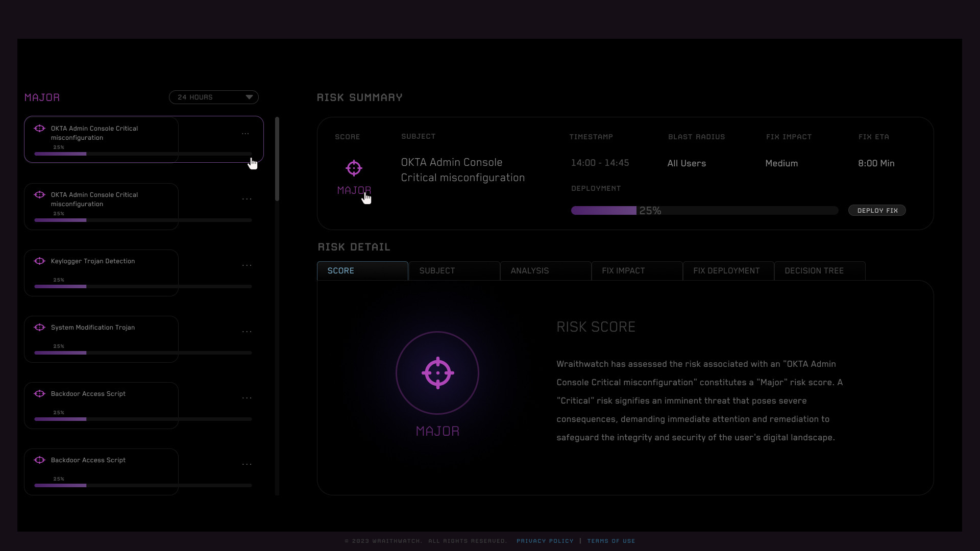Click Major score crosshair icon in Risk Summary
The image size is (980, 551).
[354, 168]
